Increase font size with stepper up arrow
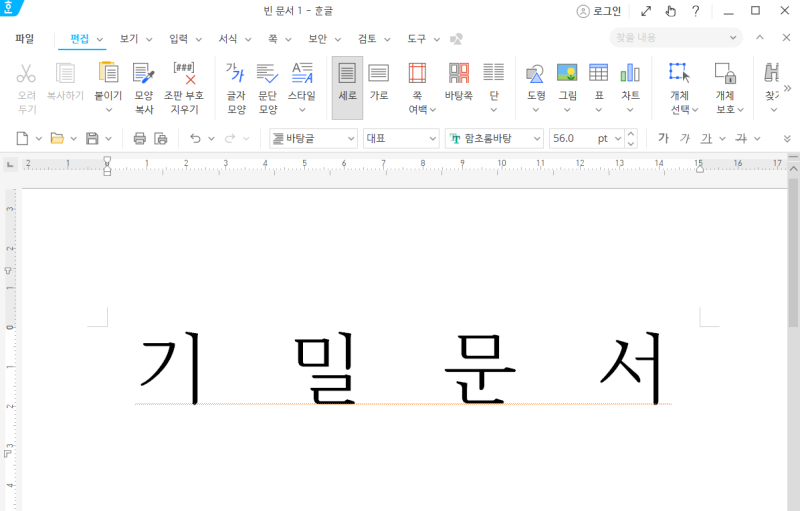Screen dimensions: 800x511 click(631, 134)
